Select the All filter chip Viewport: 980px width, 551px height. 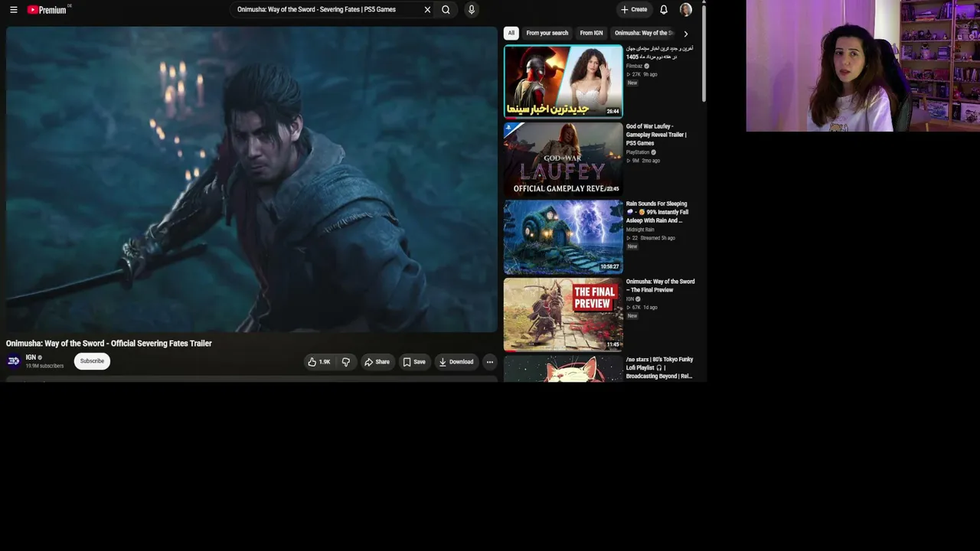point(511,33)
